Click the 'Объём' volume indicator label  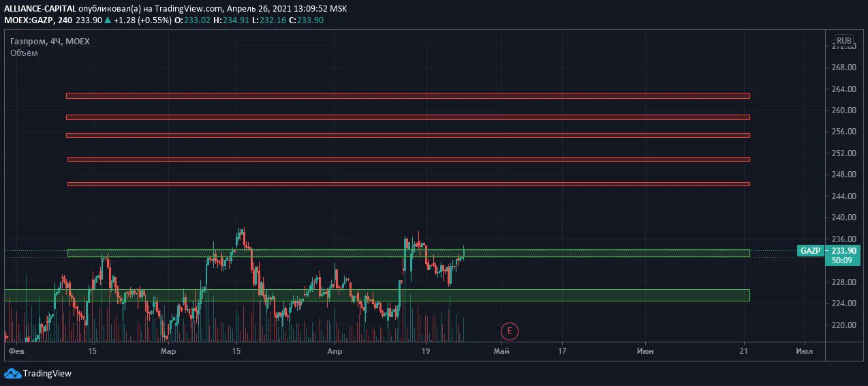24,53
